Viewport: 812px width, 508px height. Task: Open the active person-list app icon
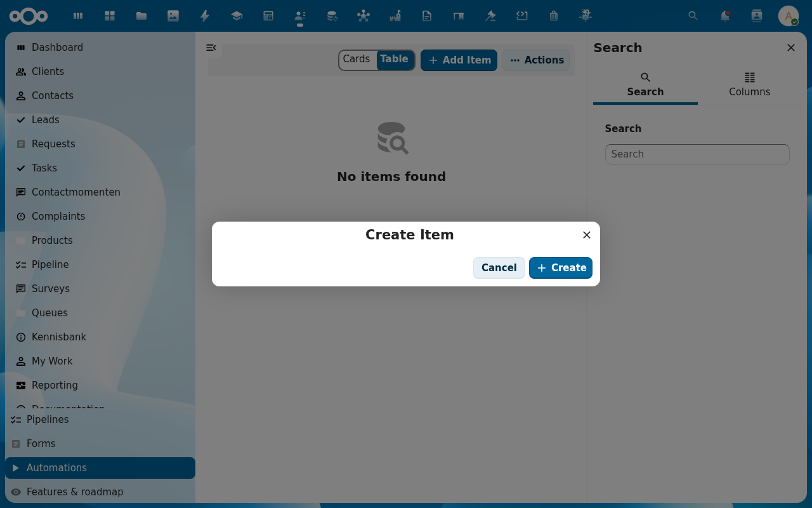[300, 16]
